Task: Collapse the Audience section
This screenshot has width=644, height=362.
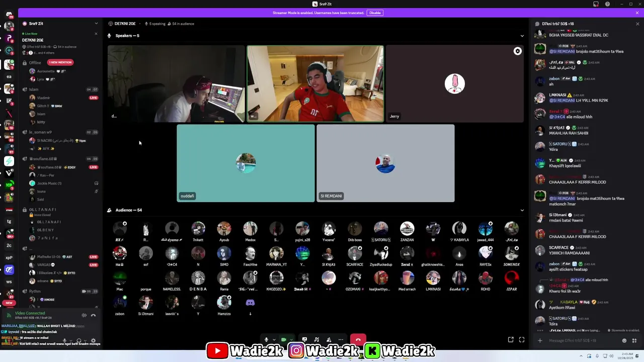Action: tap(522, 210)
